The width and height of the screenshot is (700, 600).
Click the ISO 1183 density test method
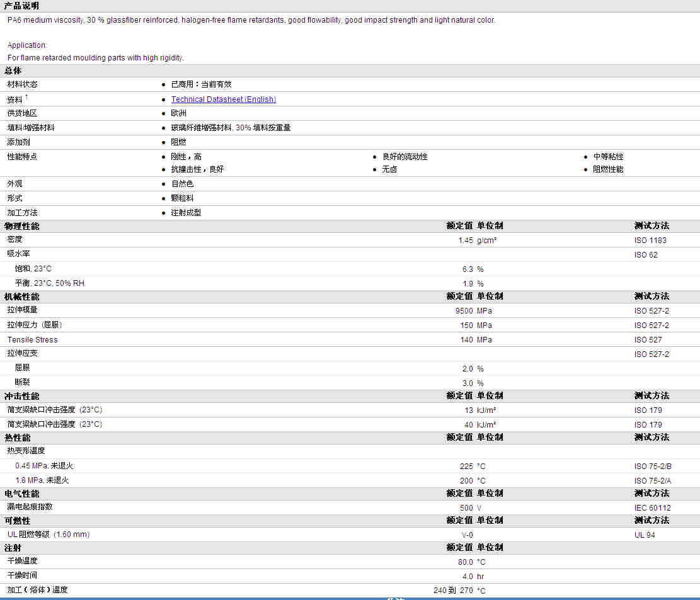click(x=650, y=241)
